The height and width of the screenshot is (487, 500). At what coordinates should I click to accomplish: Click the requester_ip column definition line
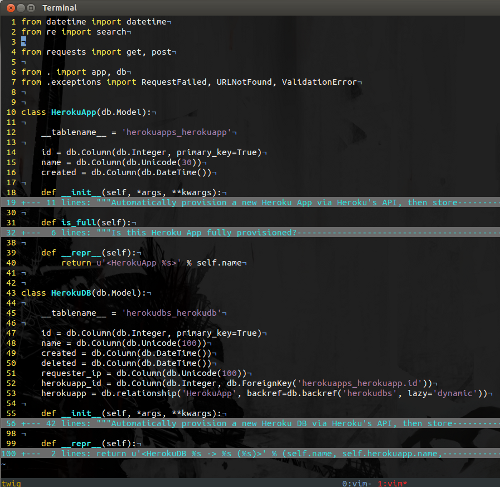coord(144,373)
